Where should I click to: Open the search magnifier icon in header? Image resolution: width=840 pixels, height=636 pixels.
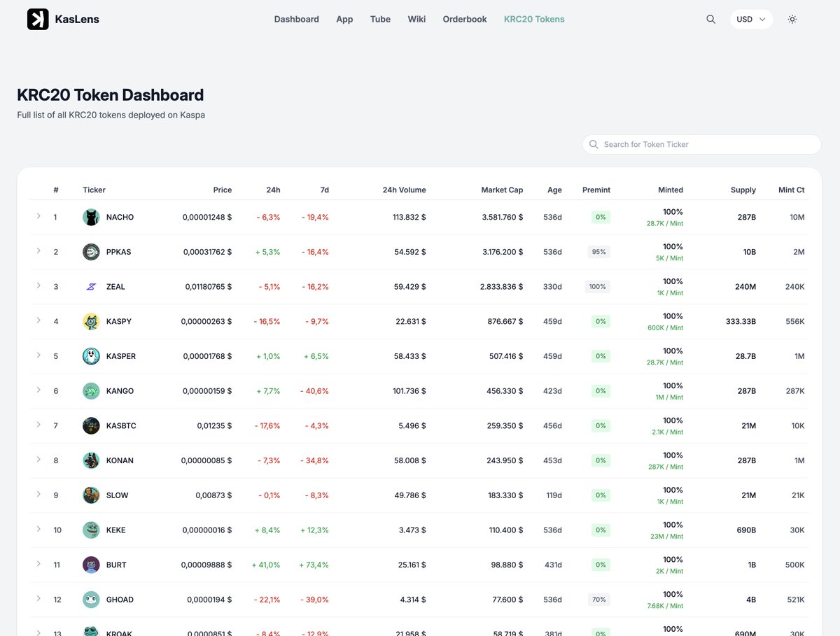tap(710, 20)
